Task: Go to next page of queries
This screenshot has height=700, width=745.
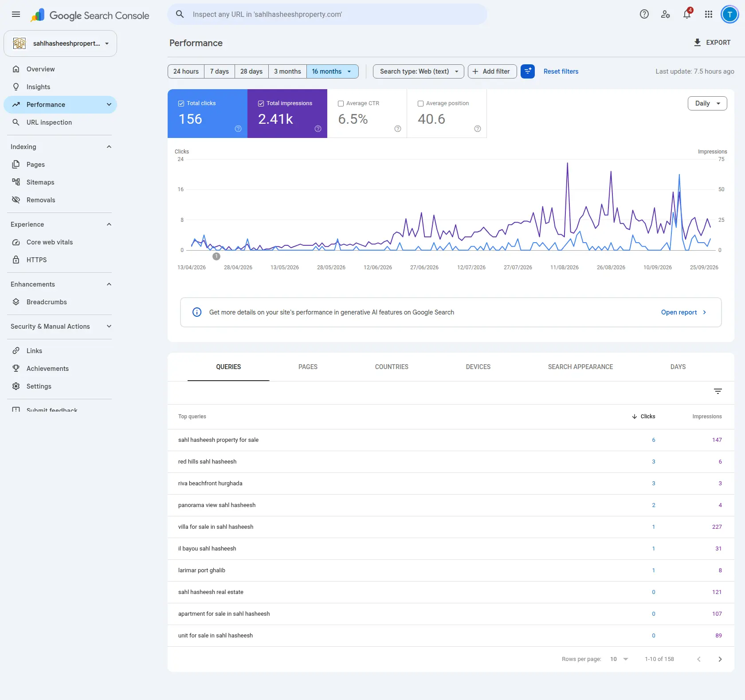Action: (720, 659)
